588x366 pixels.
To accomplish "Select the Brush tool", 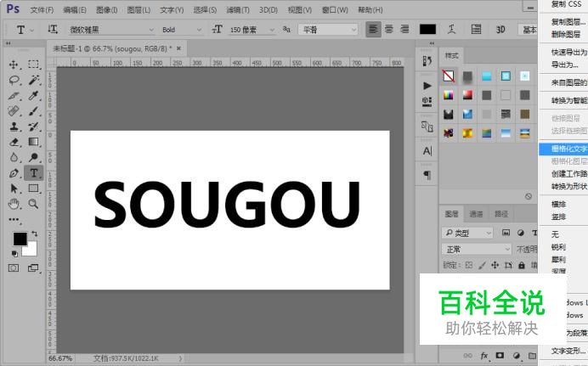I will tap(33, 111).
